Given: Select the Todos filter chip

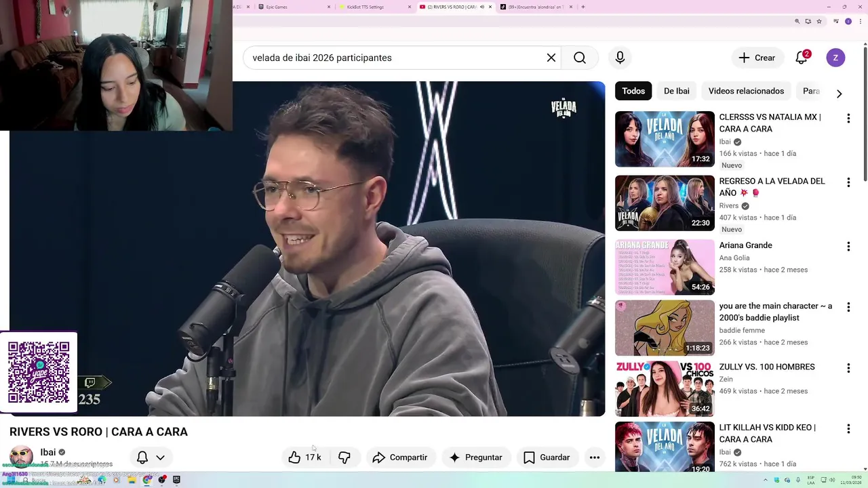Looking at the screenshot, I should 633,91.
